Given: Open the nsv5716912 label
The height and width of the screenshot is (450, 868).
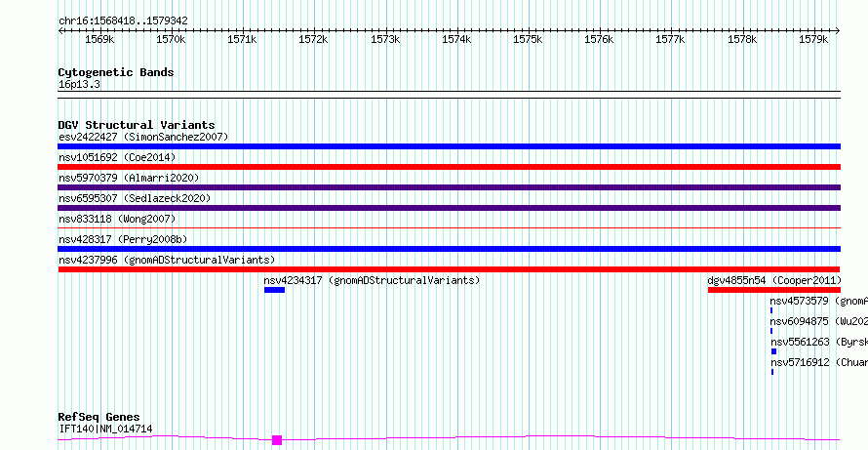Looking at the screenshot, I should click(818, 362).
